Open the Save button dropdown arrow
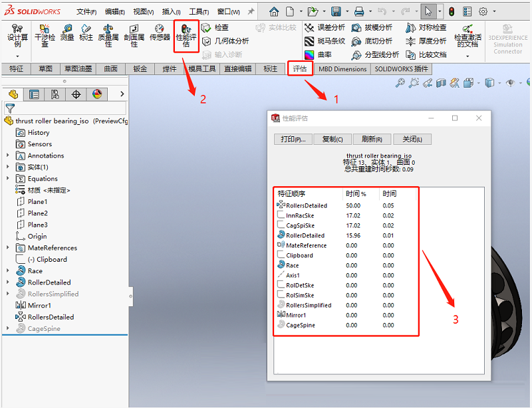 pyautogui.click(x=346, y=12)
